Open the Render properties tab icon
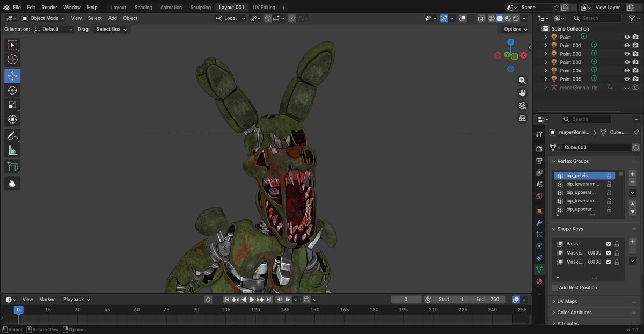Viewport: 644px width, 334px height. [x=539, y=149]
